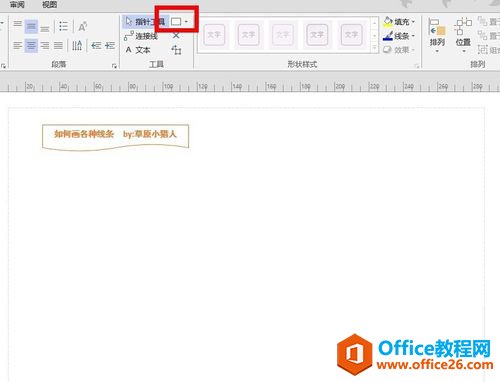Toggle center horizontal text alignment
The width and height of the screenshot is (500, 382).
click(x=31, y=45)
